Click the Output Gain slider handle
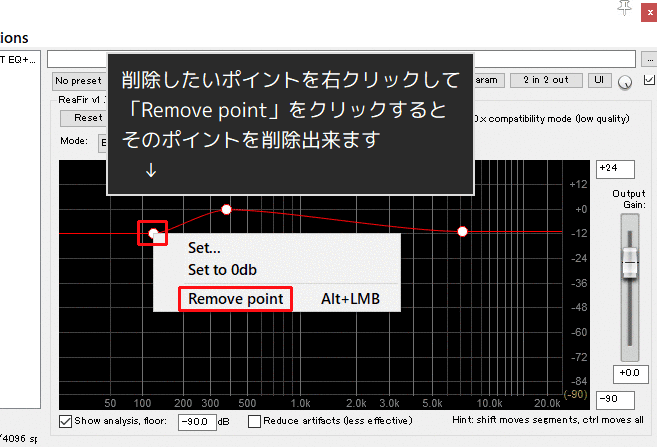This screenshot has width=657, height=447. pyautogui.click(x=629, y=263)
